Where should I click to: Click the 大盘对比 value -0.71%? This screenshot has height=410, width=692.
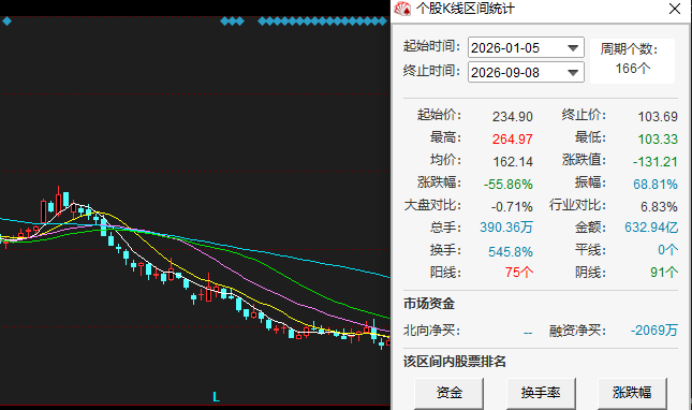pyautogui.click(x=512, y=207)
